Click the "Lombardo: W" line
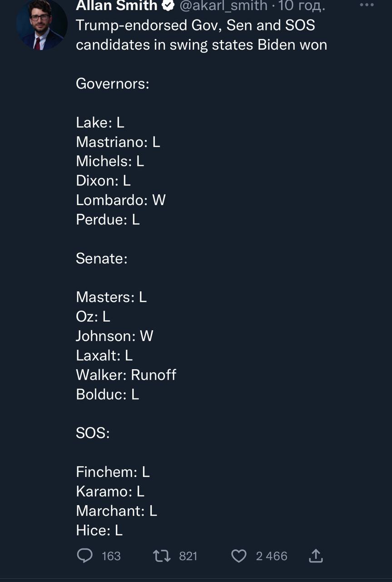Viewport: 392px width, 582px height. click(x=120, y=200)
